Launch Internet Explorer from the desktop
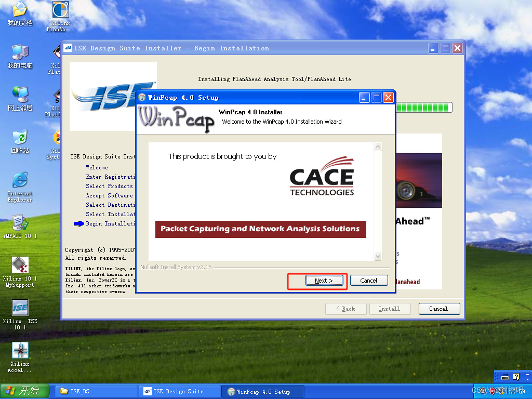 click(20, 187)
